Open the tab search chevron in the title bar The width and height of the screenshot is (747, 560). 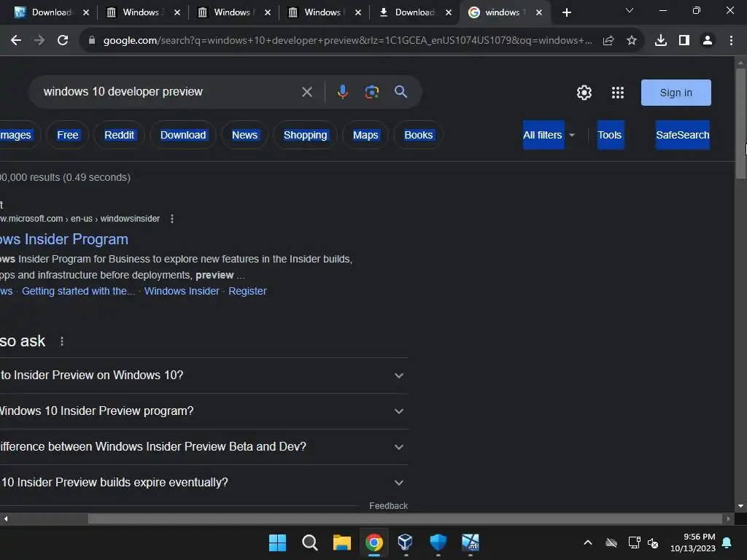pyautogui.click(x=630, y=10)
